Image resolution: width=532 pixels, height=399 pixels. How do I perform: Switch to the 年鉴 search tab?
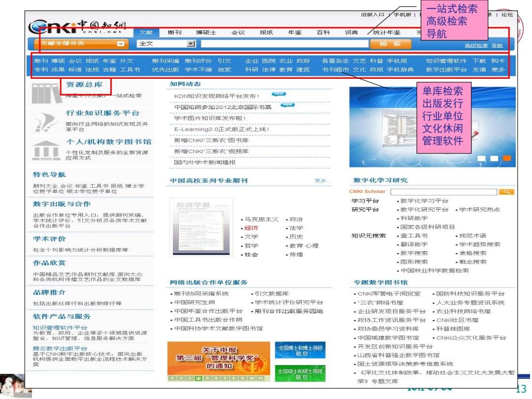295,33
